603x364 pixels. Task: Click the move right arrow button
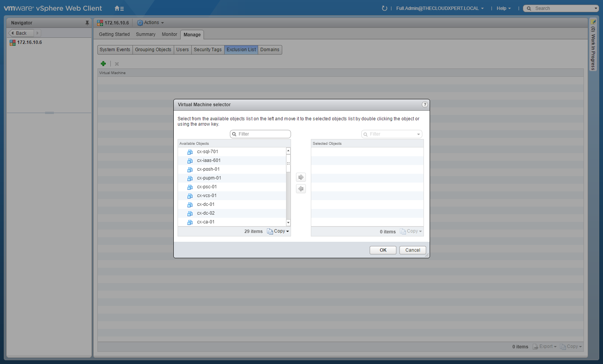[301, 177]
